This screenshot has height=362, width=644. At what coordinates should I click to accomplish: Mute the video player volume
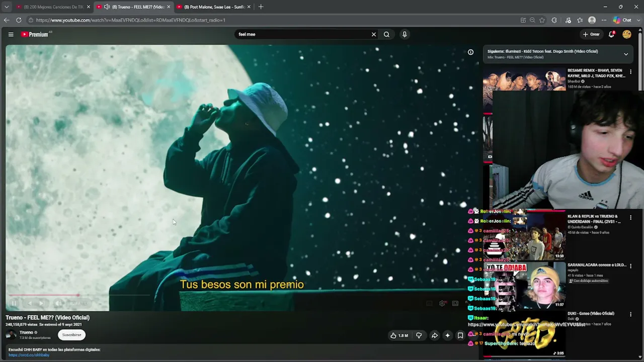[x=58, y=303]
